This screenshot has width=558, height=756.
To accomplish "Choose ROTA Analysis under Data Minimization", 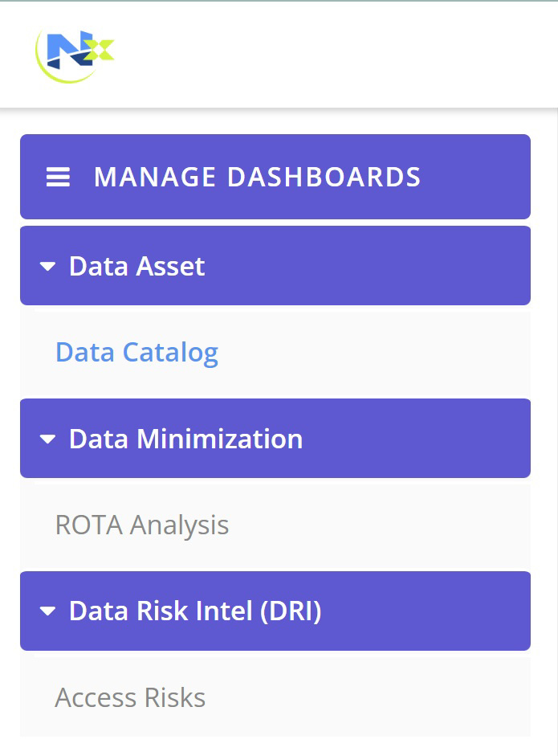I will [x=141, y=525].
